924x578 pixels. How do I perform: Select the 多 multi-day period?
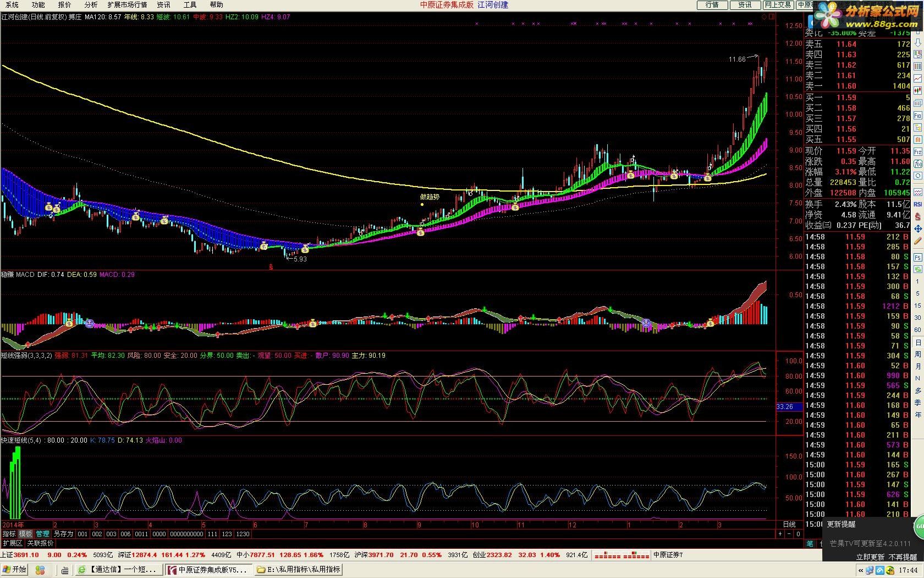click(x=917, y=391)
